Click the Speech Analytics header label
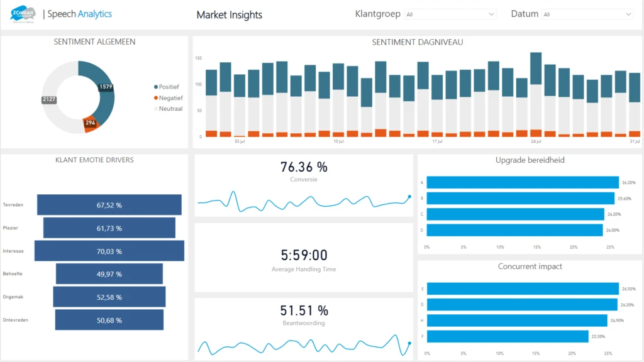 click(80, 14)
